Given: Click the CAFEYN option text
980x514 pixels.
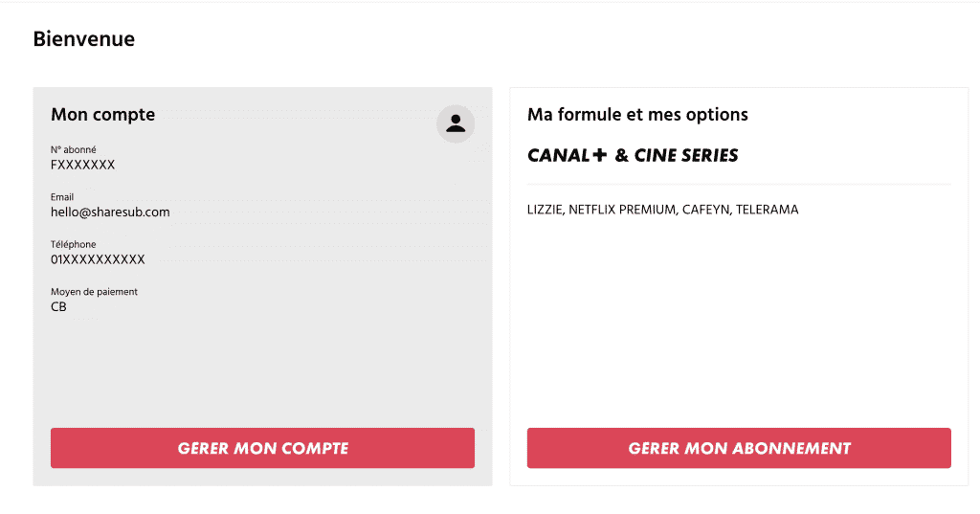Looking at the screenshot, I should (705, 210).
